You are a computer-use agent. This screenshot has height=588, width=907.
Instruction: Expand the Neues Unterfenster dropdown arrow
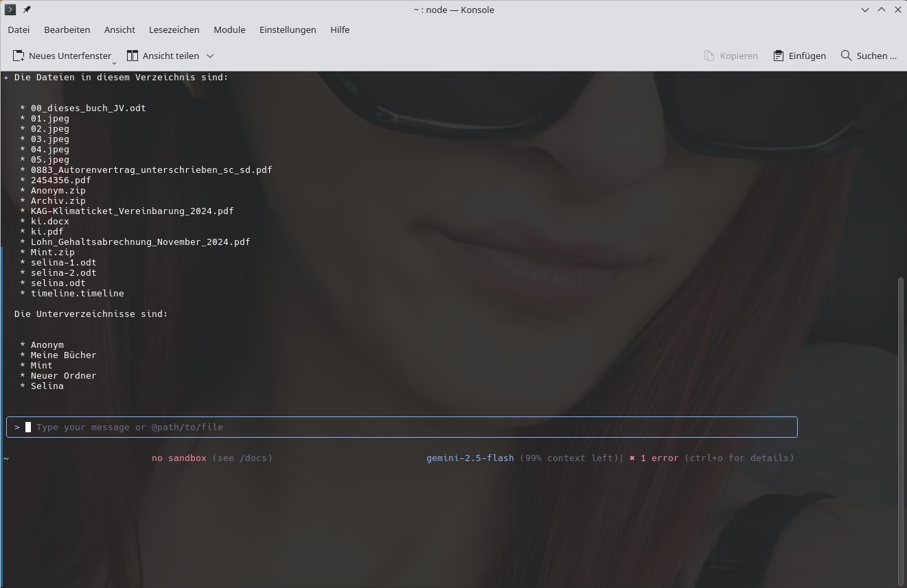[x=114, y=62]
